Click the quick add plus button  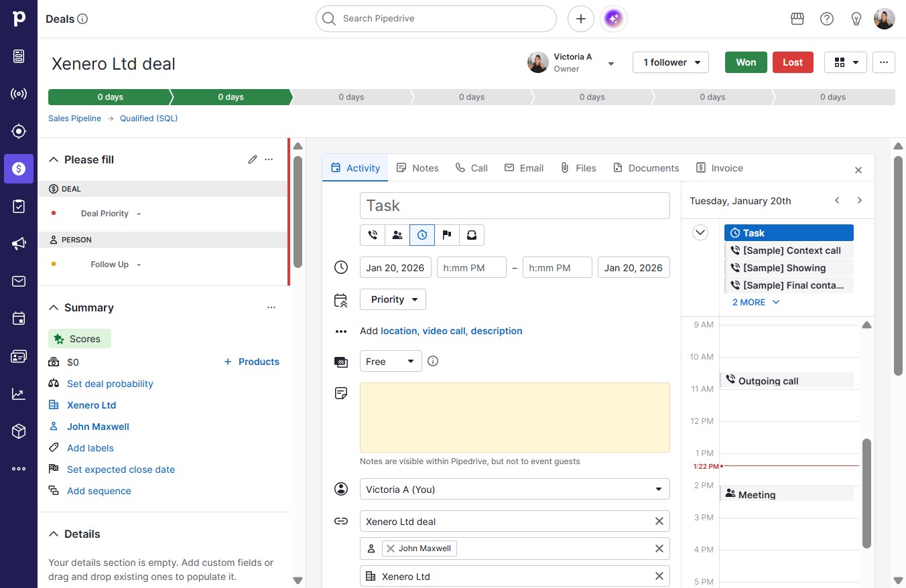tap(581, 19)
